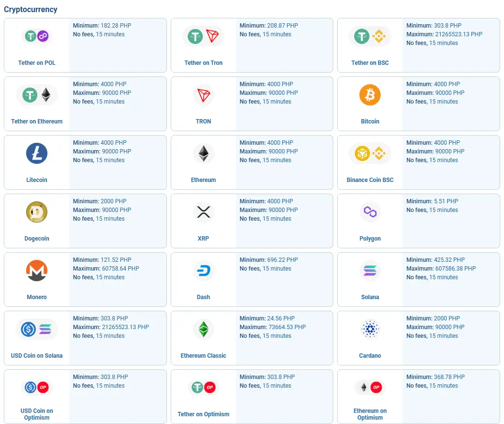Click the red TRON logo icon
This screenshot has width=504, height=424.
tap(203, 95)
